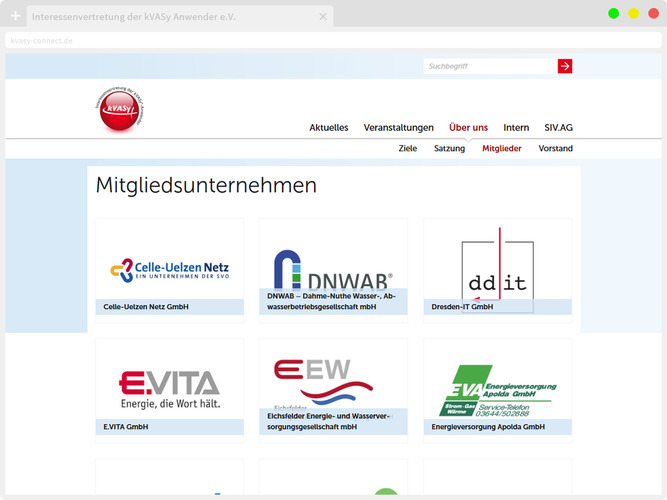
Task: Close the Interessenvertretung browser tab
Action: (322, 17)
